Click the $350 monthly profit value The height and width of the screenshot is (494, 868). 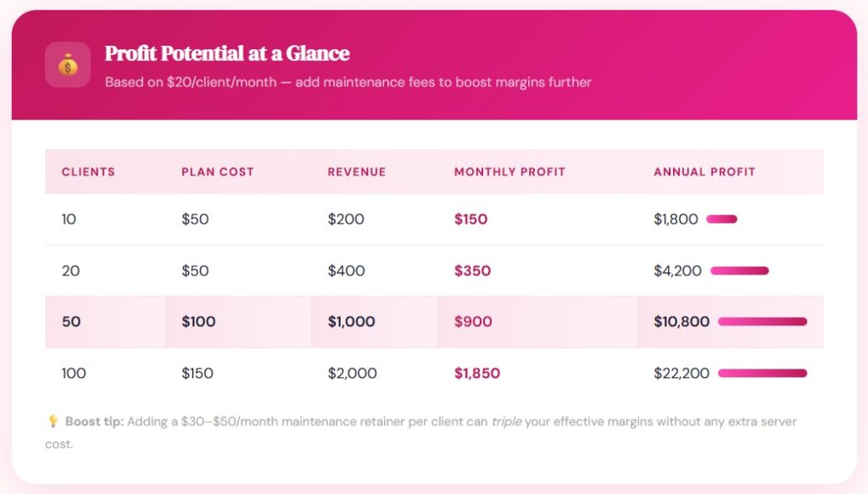pos(472,271)
